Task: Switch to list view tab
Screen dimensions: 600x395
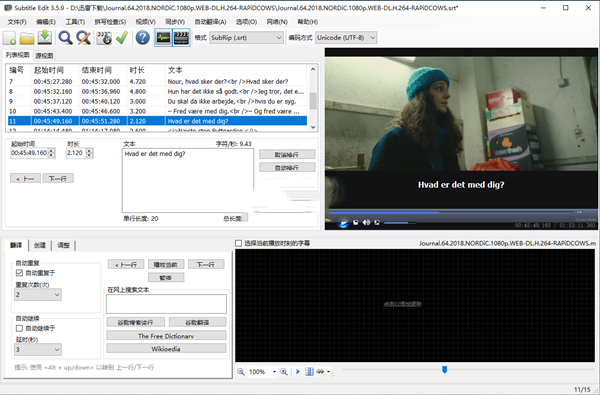Action: tap(18, 55)
